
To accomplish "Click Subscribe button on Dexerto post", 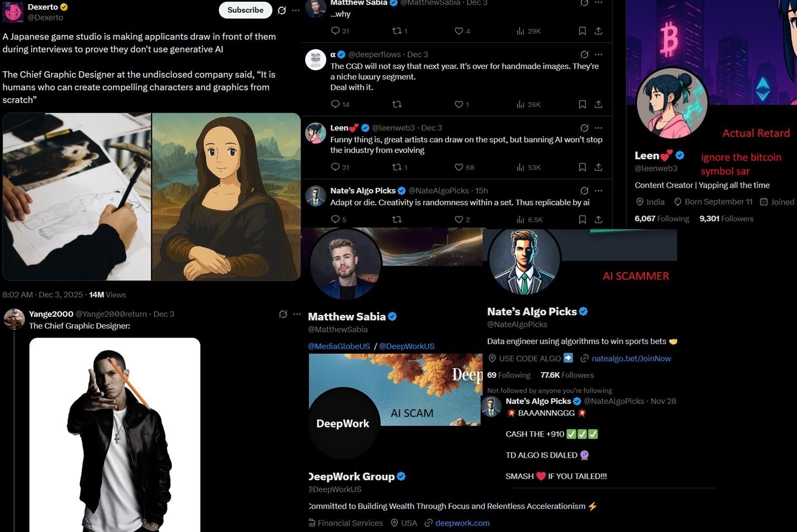I will tap(245, 10).
